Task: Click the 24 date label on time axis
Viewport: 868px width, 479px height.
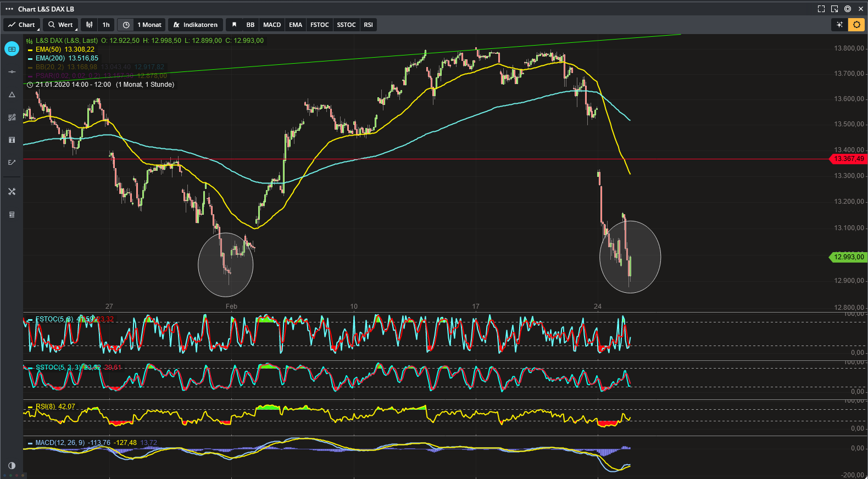Action: [598, 307]
